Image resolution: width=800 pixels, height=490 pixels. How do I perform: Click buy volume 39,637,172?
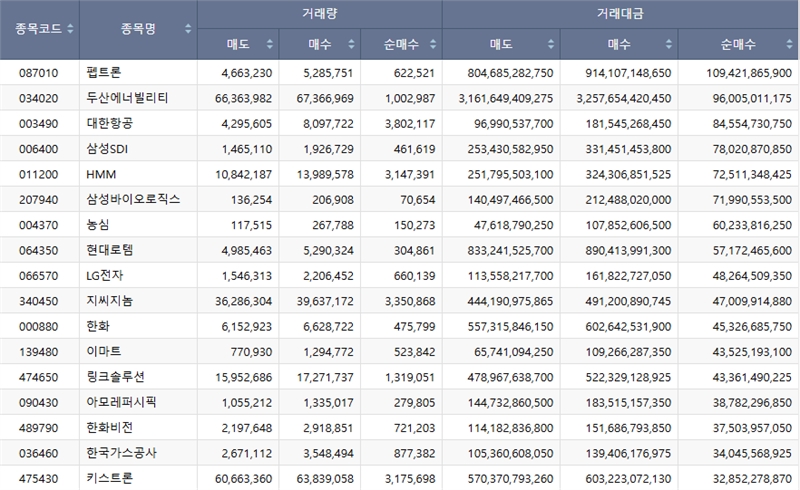click(x=325, y=301)
